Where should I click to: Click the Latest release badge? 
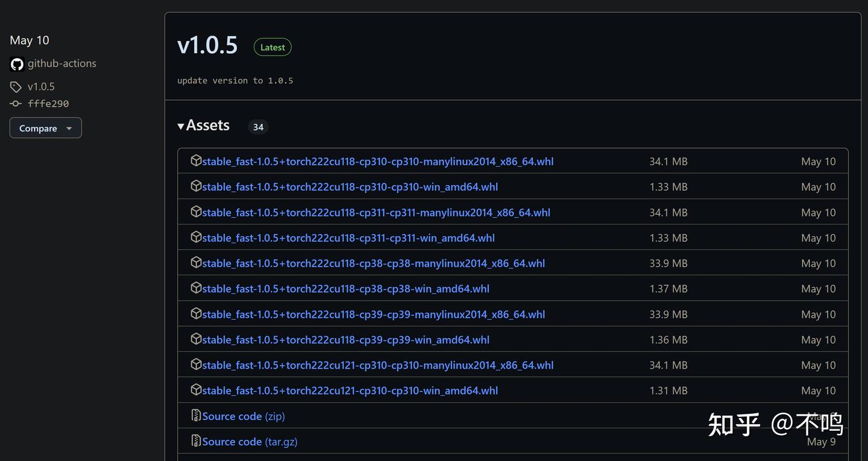click(272, 47)
